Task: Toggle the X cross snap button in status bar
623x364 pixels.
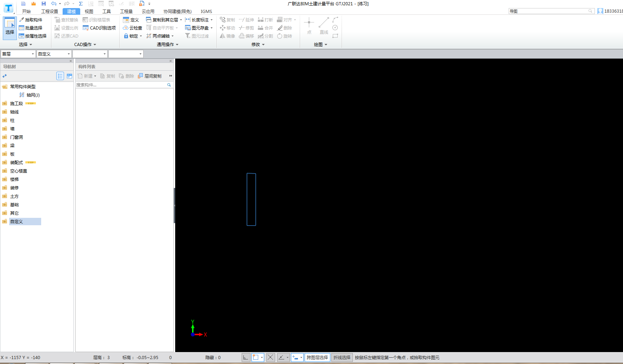Action: pyautogui.click(x=270, y=357)
